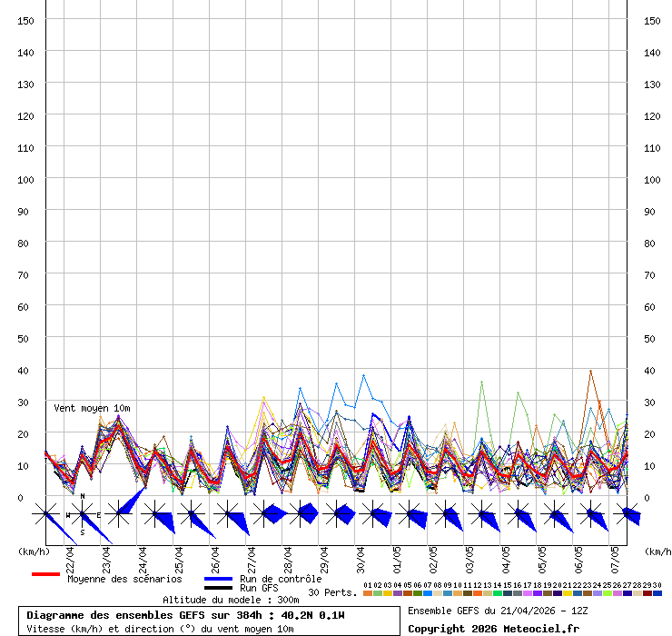
Task: Select the perturbation 30 blue color swatch
Action: coord(657,593)
